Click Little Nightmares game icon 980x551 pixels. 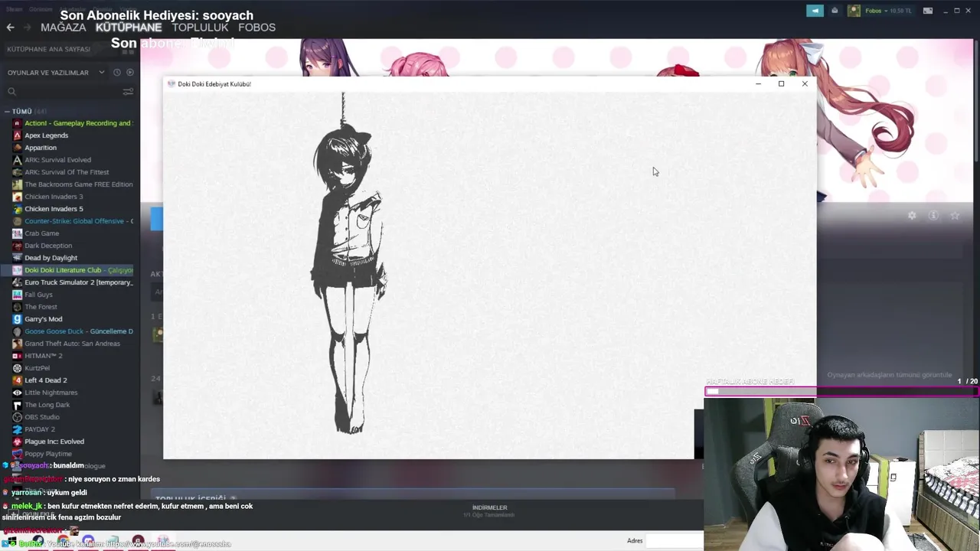click(x=17, y=393)
